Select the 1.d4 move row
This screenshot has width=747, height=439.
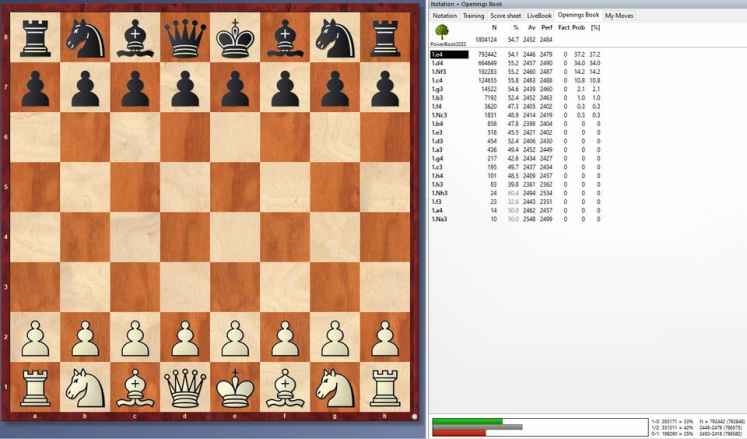pyautogui.click(x=438, y=62)
